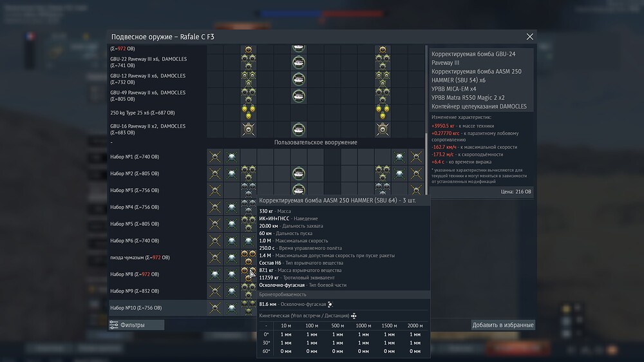Select right GBU-16 bomb icon in GBU-16 row
Screen dimensions: 644x362
(383, 129)
